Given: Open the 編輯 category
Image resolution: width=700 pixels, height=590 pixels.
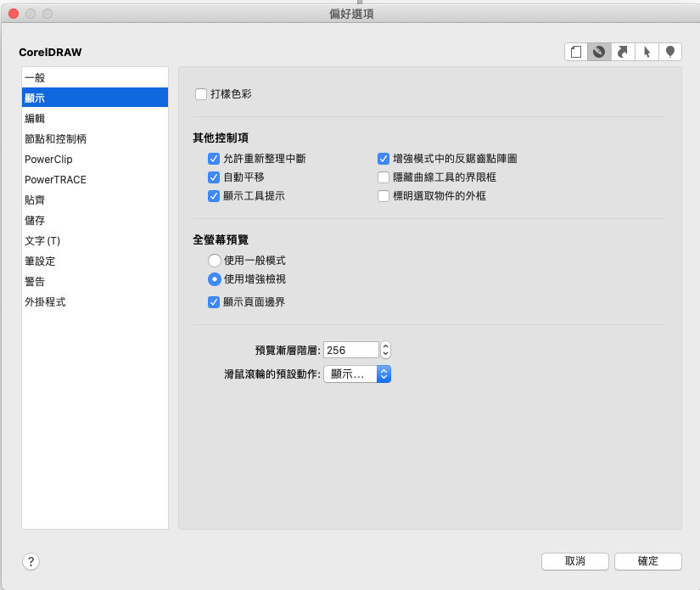Looking at the screenshot, I should click(x=95, y=118).
